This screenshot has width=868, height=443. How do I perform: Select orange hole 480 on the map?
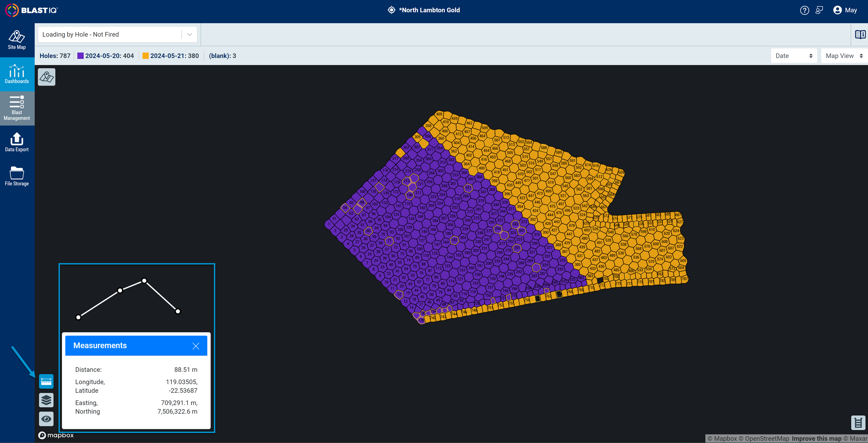point(585,238)
